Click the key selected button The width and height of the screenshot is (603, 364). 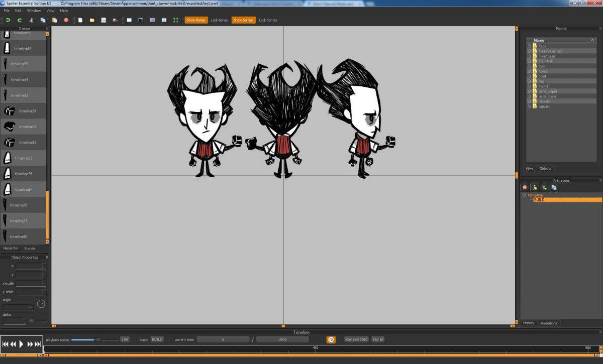tap(356, 339)
